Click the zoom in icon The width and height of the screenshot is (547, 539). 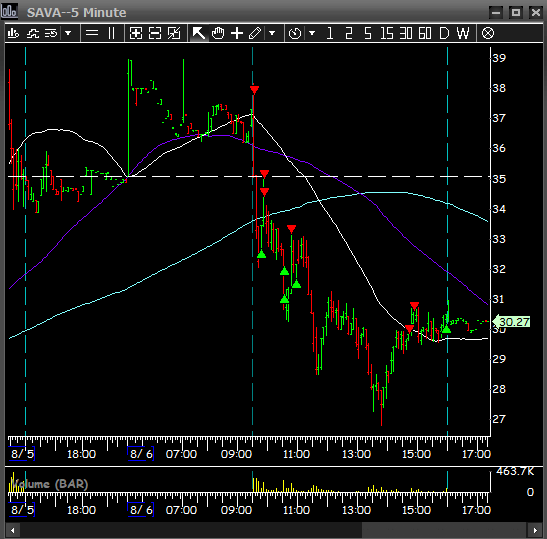click(136, 33)
